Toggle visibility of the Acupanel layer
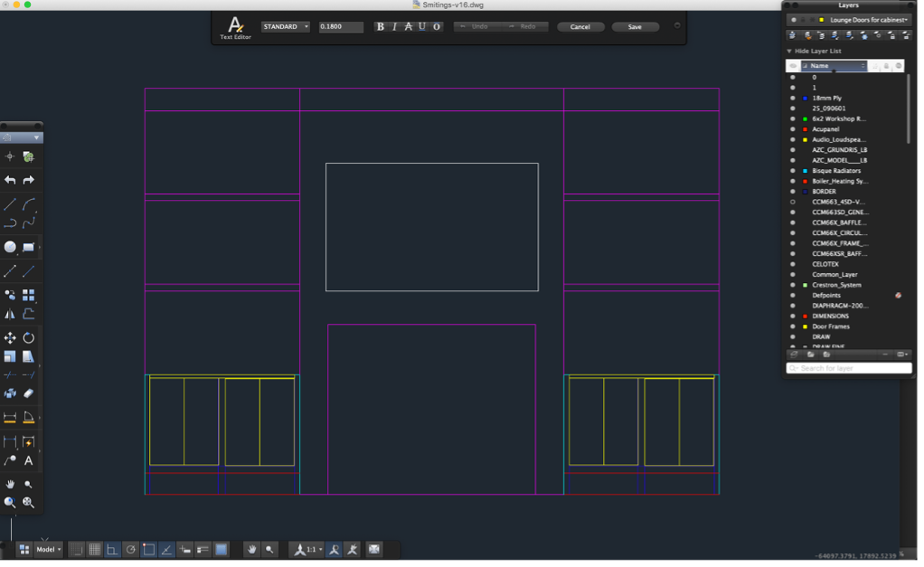The image size is (924, 567). coord(793,129)
